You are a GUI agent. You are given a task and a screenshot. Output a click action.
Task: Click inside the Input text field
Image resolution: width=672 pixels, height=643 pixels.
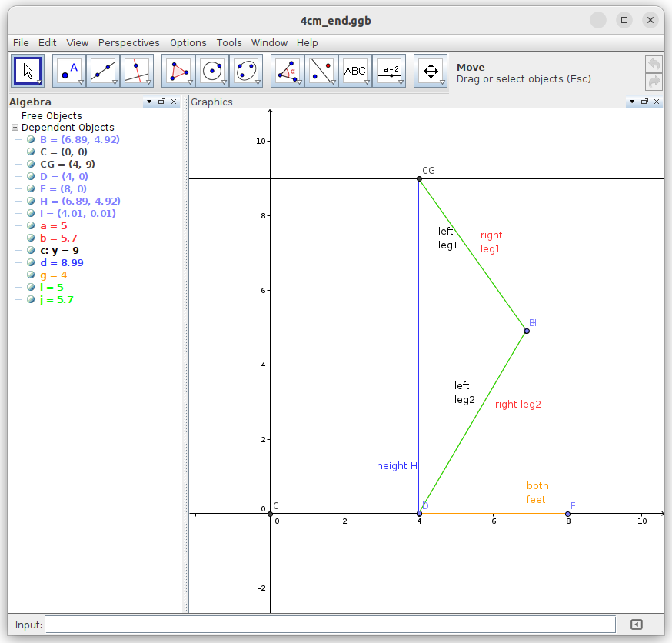pos(330,625)
